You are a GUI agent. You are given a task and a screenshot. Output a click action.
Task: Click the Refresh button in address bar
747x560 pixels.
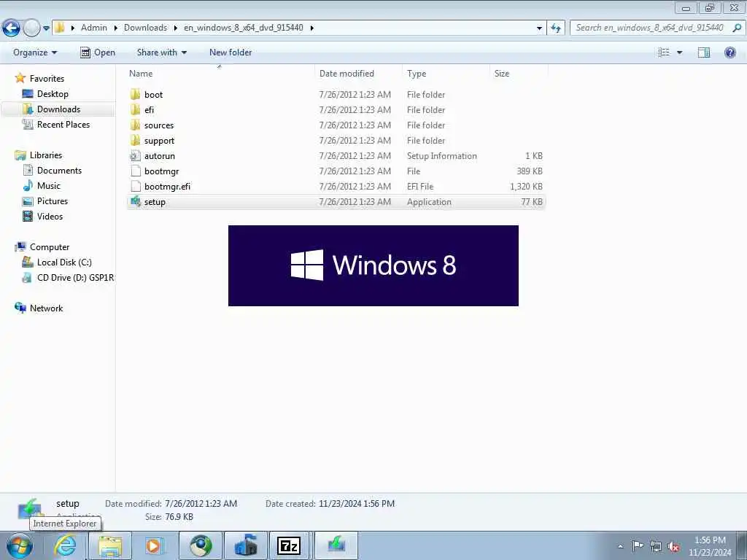(x=555, y=28)
